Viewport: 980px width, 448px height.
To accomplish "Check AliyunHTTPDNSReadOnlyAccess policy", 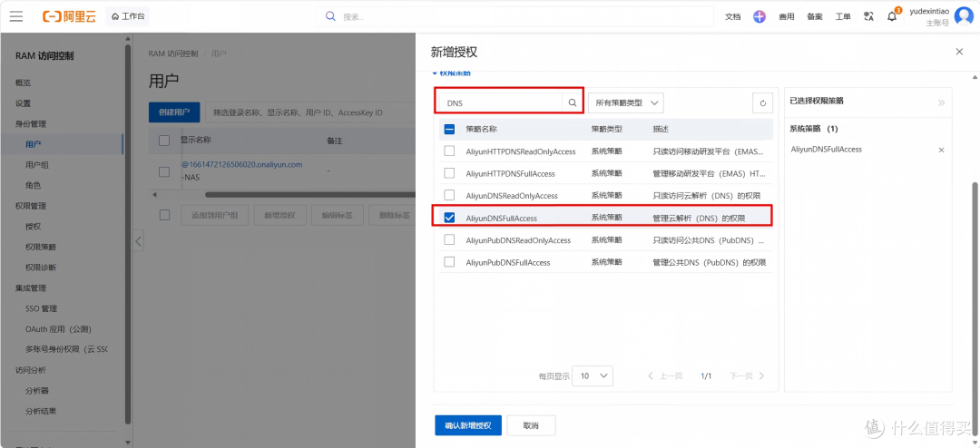I will coord(449,151).
